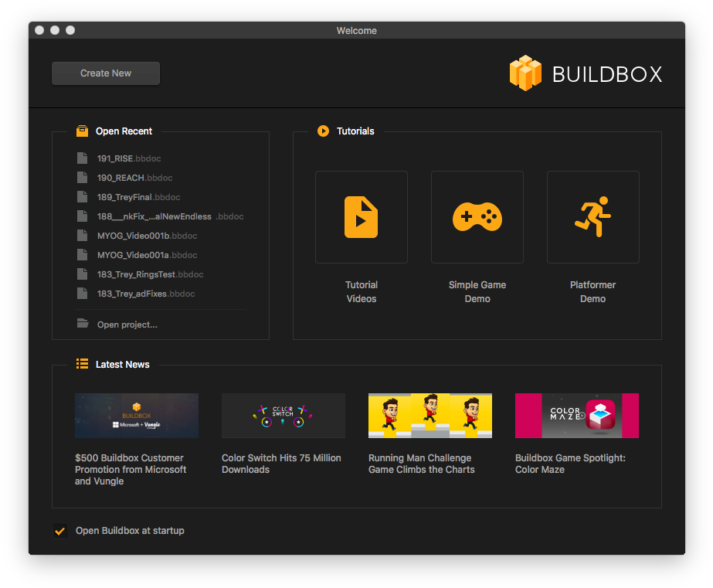Screen dimensions: 713x588
Task: Click the Open Recent section heading
Action: [x=124, y=131]
